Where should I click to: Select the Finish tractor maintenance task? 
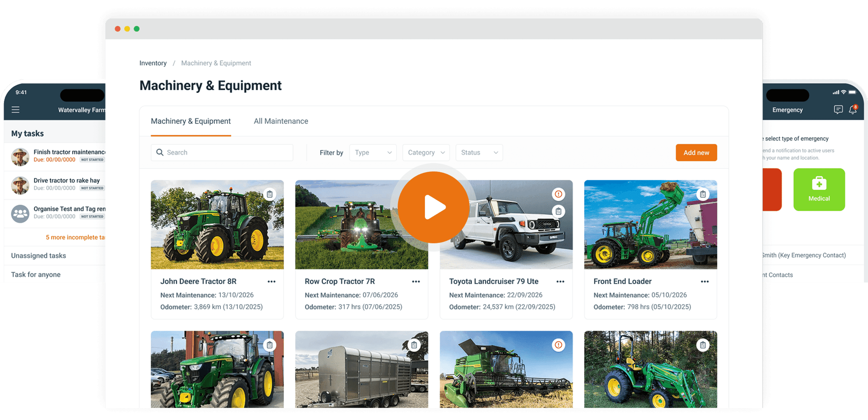tap(55, 156)
